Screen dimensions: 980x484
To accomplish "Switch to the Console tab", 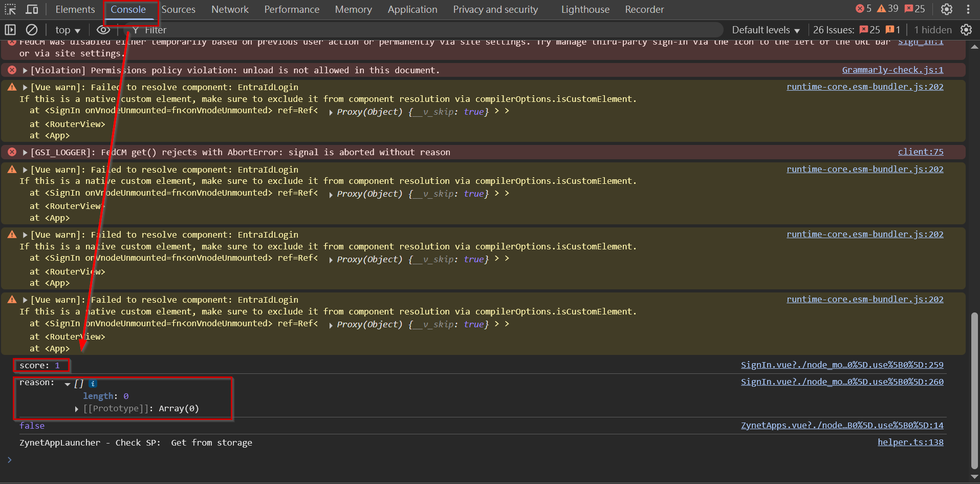I will [128, 9].
